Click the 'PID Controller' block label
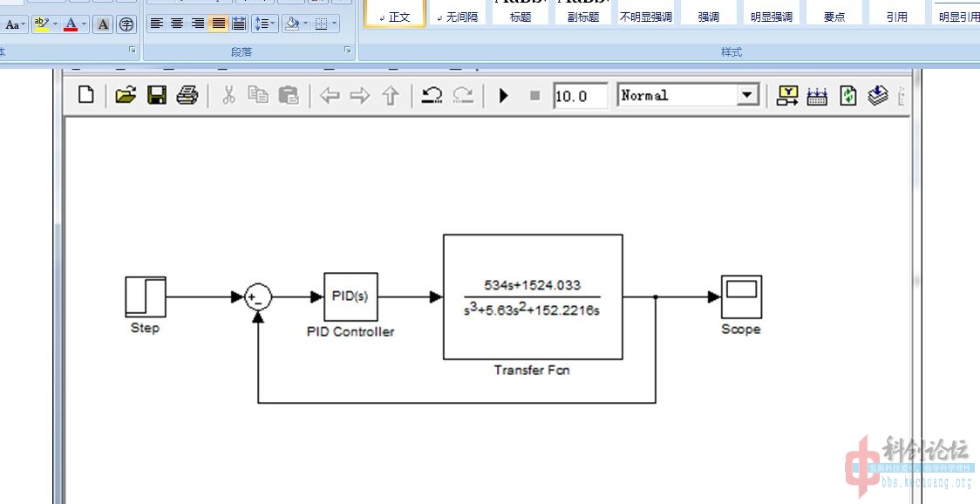 coord(350,331)
